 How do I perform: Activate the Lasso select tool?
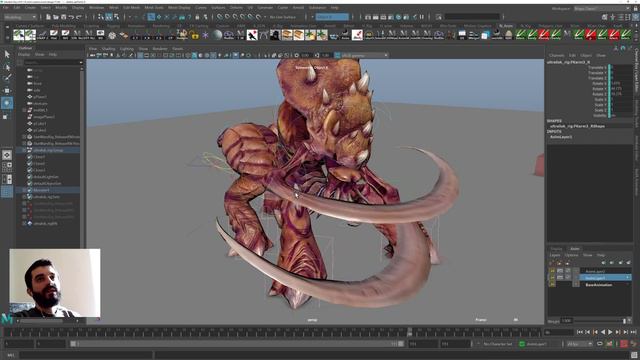tap(7, 67)
